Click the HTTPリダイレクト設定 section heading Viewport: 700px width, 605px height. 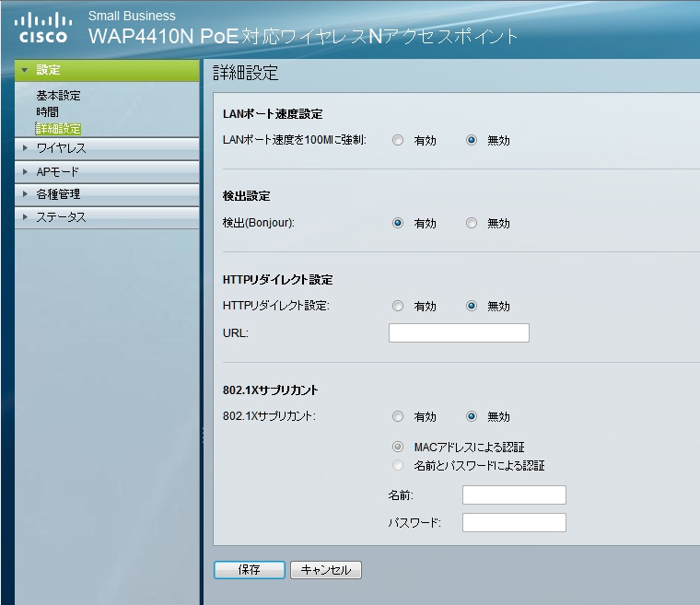coord(277,280)
